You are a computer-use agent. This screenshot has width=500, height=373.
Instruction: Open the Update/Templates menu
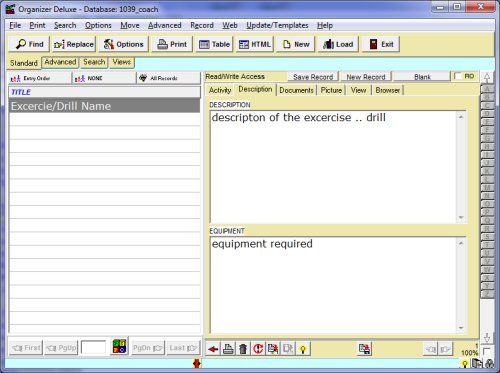277,25
